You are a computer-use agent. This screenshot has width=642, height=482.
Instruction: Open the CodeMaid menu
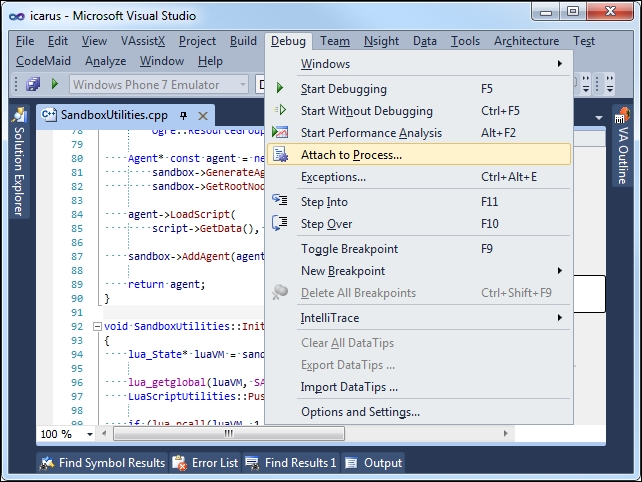[x=43, y=61]
